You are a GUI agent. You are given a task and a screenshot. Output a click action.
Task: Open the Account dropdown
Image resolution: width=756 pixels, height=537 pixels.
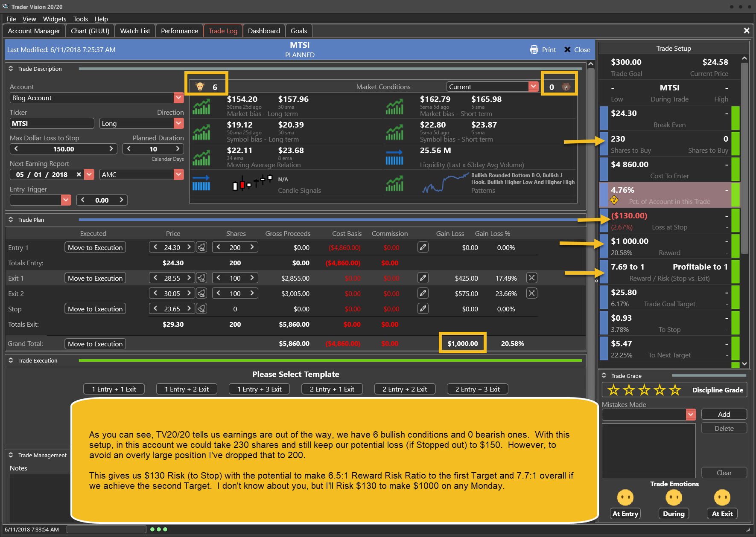coord(179,98)
